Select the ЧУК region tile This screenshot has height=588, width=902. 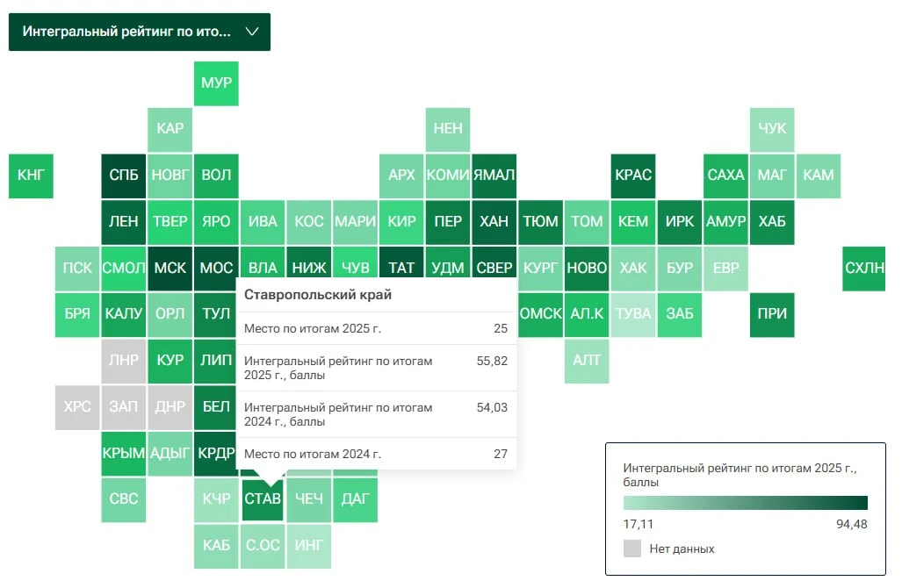coord(772,129)
